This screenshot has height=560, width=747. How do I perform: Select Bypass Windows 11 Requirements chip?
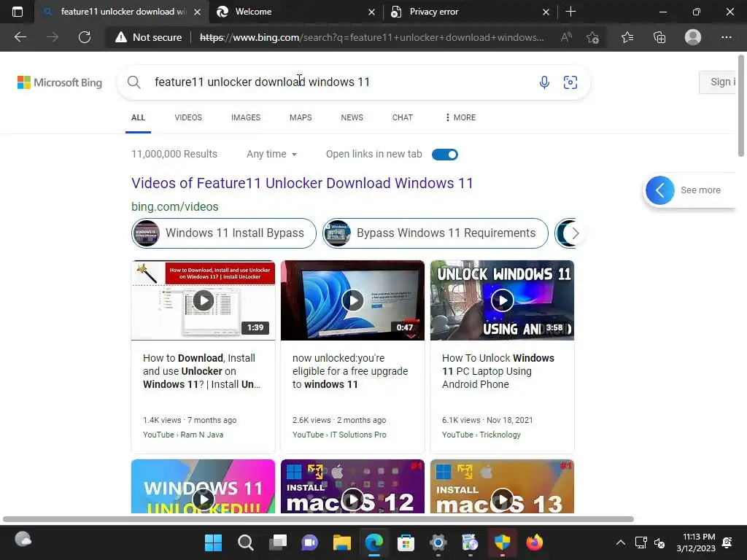click(435, 233)
